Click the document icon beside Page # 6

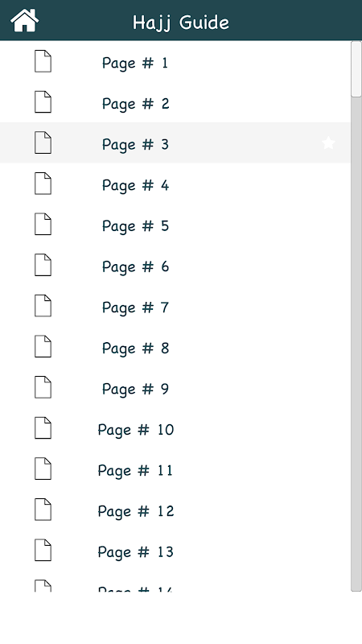point(43,265)
